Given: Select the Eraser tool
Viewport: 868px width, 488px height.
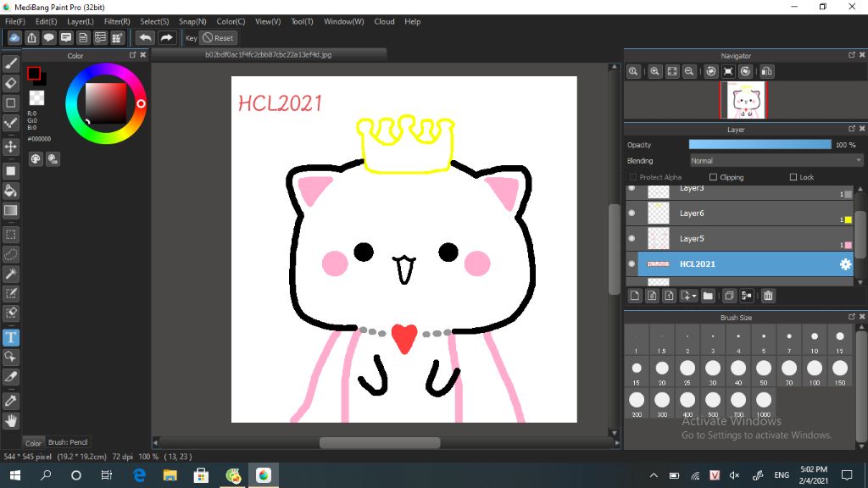Looking at the screenshot, I should pyautogui.click(x=10, y=83).
